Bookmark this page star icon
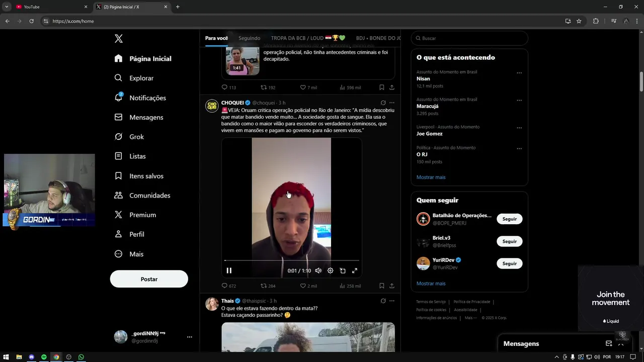This screenshot has width=644, height=362. [x=579, y=21]
